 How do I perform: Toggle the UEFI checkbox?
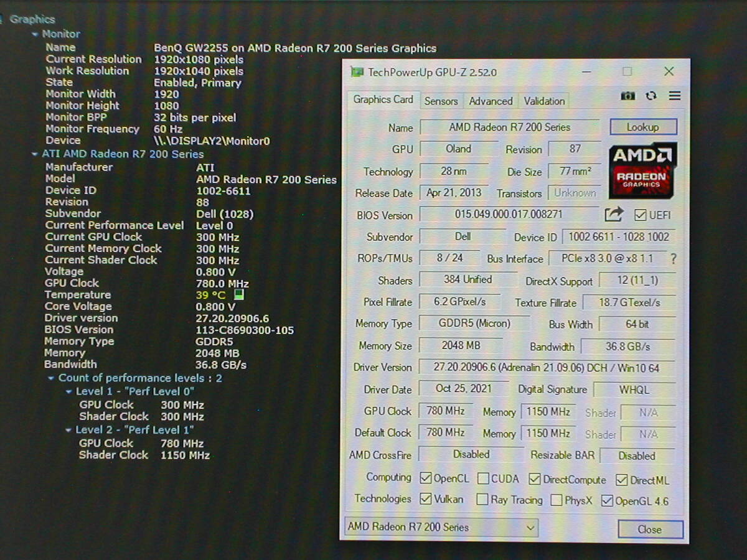pyautogui.click(x=640, y=215)
